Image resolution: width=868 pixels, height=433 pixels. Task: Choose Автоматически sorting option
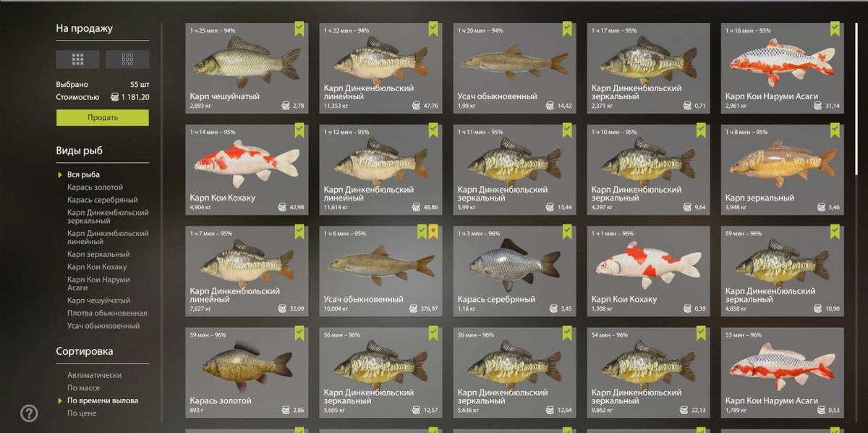pos(95,375)
